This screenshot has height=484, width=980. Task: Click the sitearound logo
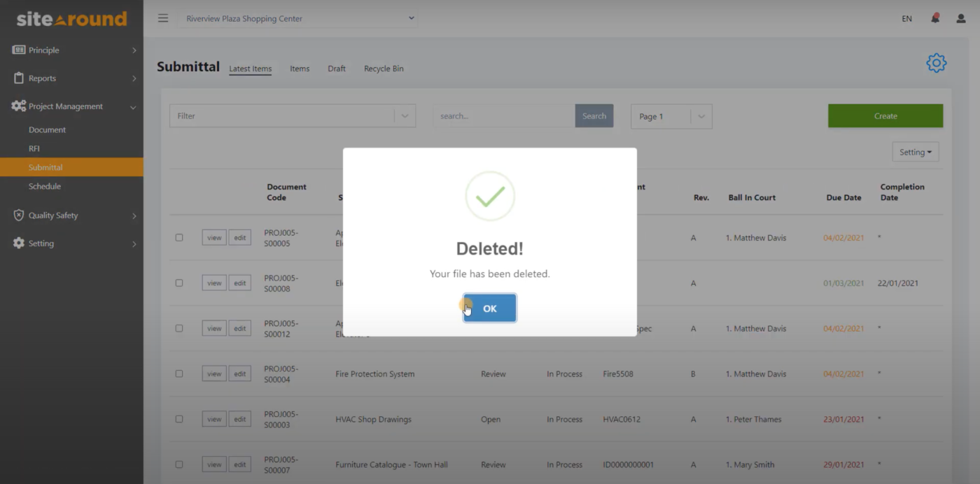[71, 19]
